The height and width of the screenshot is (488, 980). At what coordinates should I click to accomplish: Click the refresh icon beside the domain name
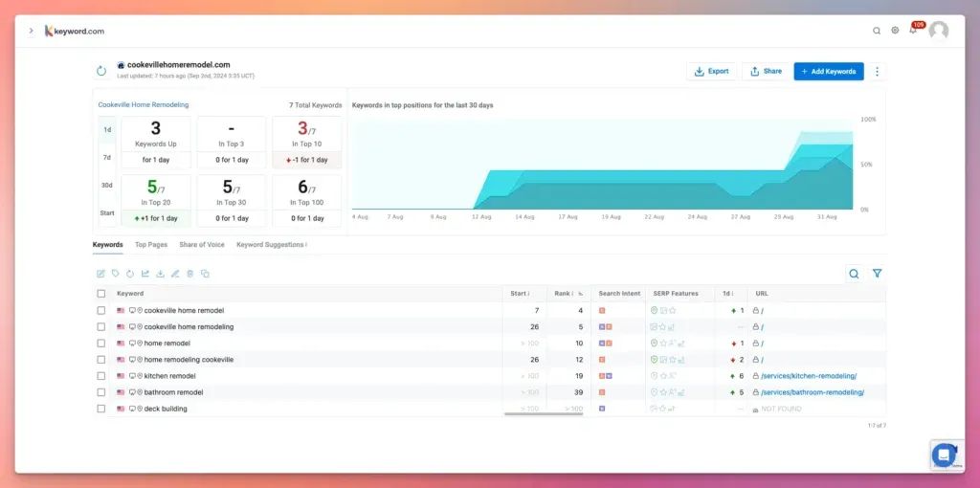101,70
